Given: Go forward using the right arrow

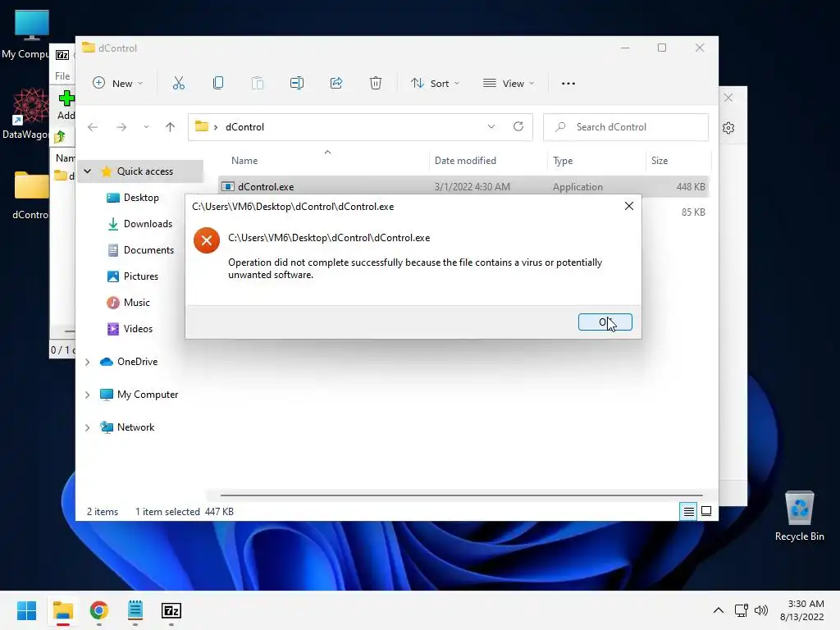Looking at the screenshot, I should [x=121, y=127].
